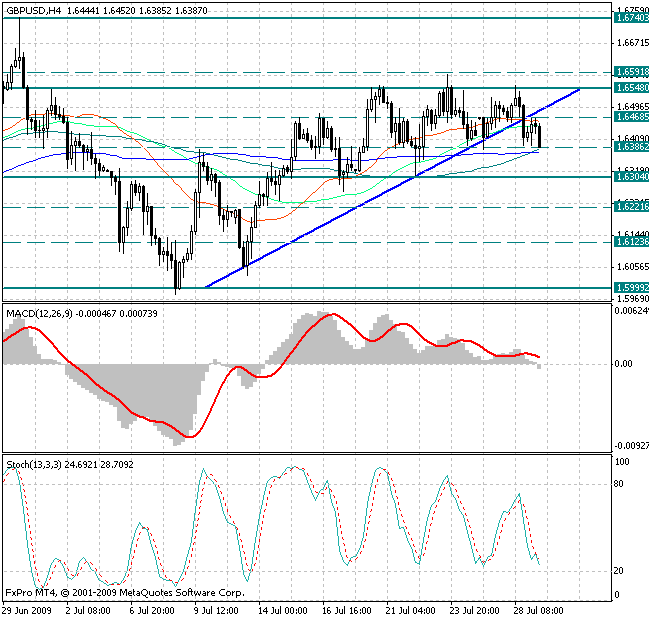
Task: Select the Stochastic 100 axis value
Action: coord(622,462)
